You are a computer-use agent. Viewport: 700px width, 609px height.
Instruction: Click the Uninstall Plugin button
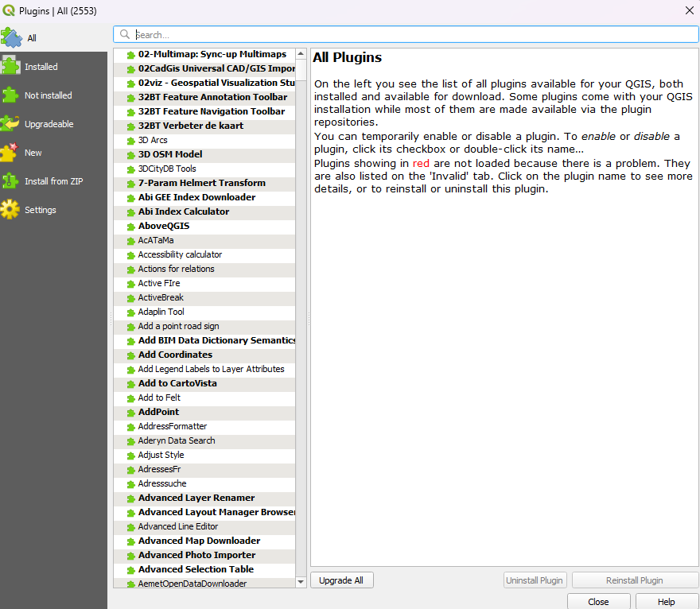535,580
